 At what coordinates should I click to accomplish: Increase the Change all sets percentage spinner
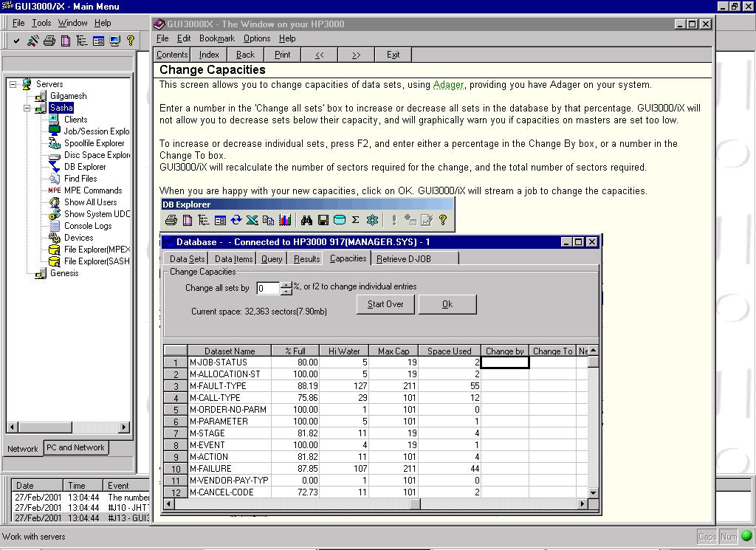286,284
